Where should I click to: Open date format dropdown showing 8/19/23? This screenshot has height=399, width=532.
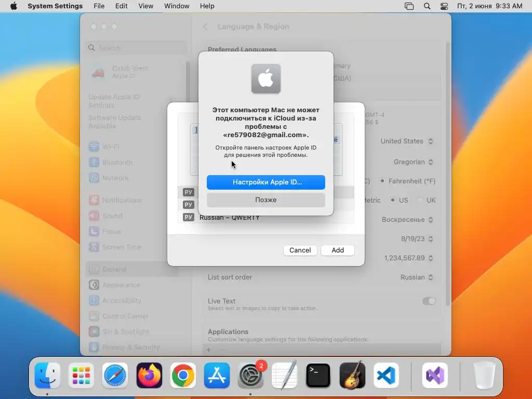(417, 239)
